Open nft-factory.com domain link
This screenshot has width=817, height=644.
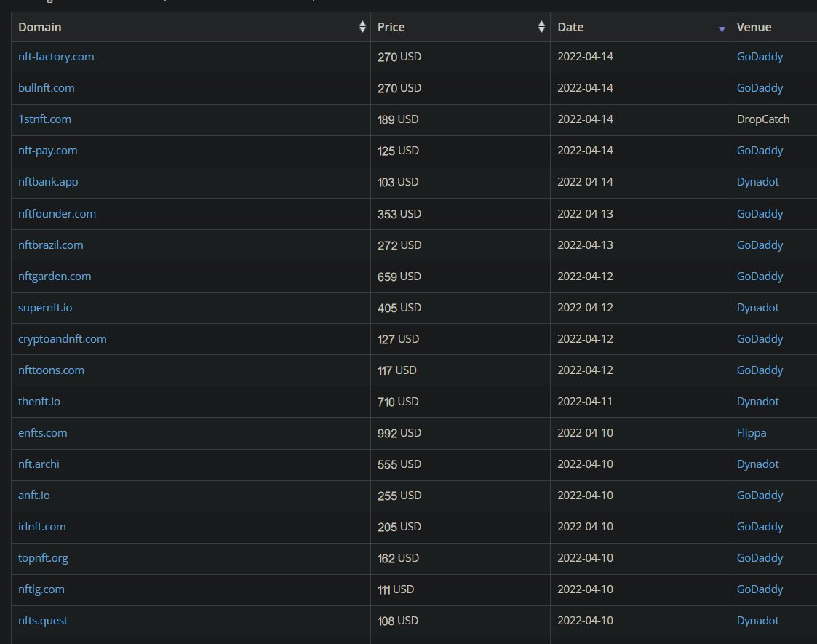click(56, 56)
